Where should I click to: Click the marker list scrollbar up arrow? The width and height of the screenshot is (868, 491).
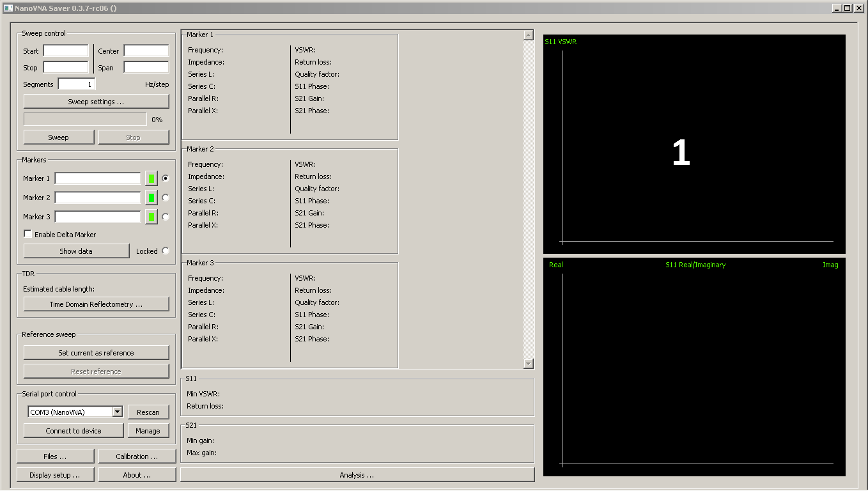point(528,35)
